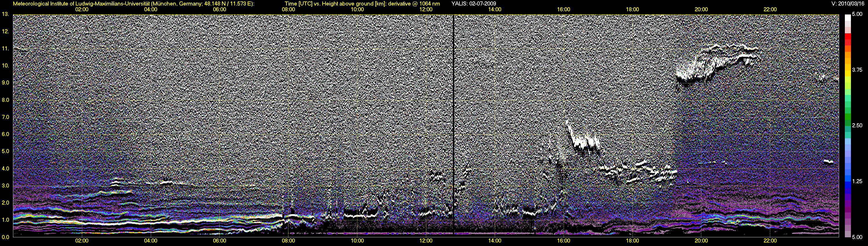The width and height of the screenshot is (868, 246).
Task: Click the 13. height axis label
Action: tap(5, 14)
